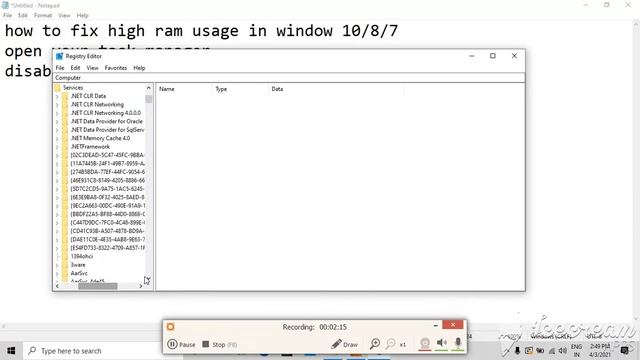Click the tree pane scroll up arrow
The image size is (640, 360).
[x=149, y=88]
